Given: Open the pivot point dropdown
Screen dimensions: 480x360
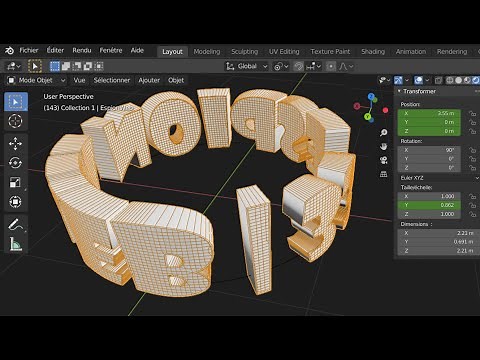Looking at the screenshot, I should [281, 66].
